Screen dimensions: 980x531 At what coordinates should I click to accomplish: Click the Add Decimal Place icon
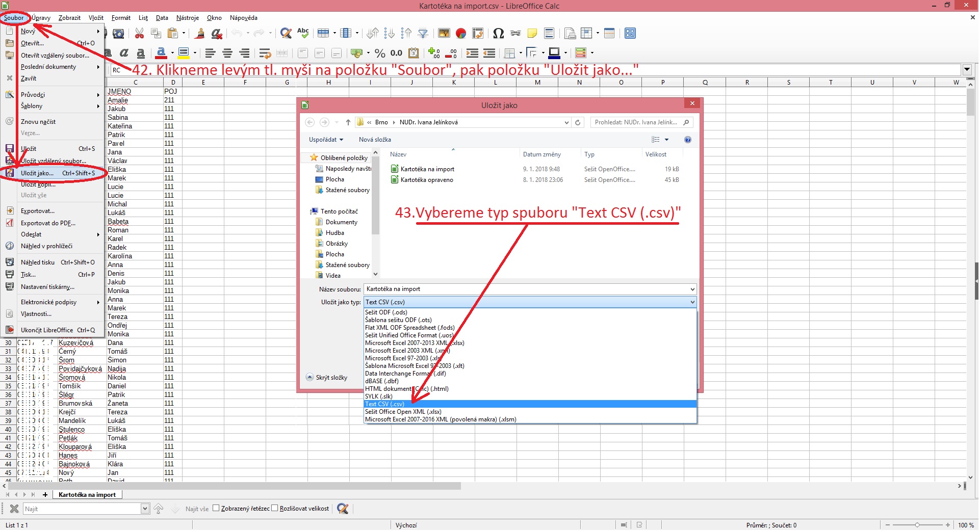click(434, 53)
